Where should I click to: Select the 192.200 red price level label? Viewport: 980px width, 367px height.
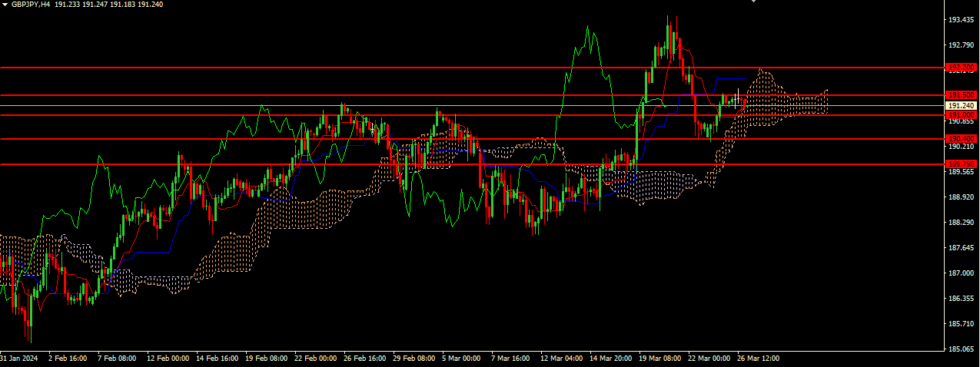click(961, 68)
